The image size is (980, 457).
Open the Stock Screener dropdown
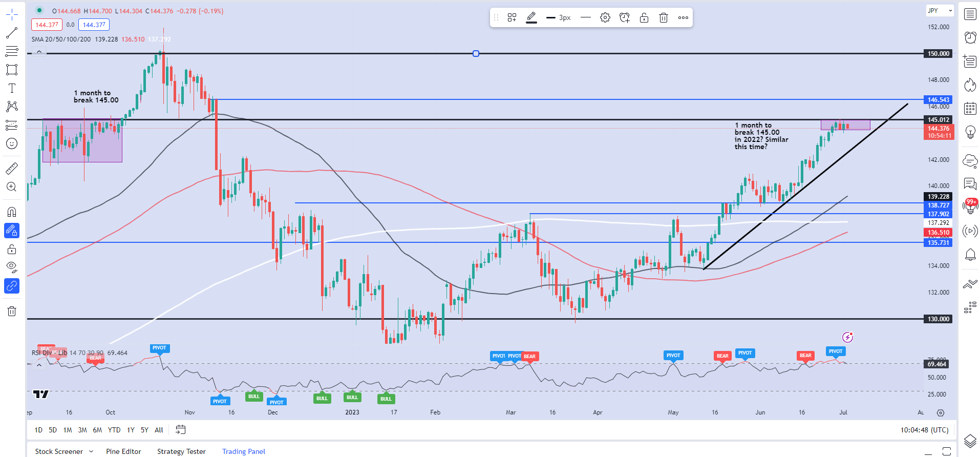pos(64,451)
